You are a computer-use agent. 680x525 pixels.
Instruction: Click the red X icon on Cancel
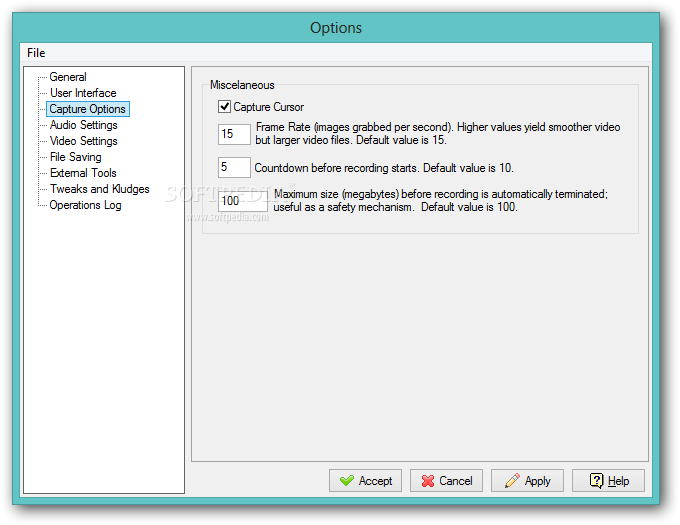tap(428, 481)
